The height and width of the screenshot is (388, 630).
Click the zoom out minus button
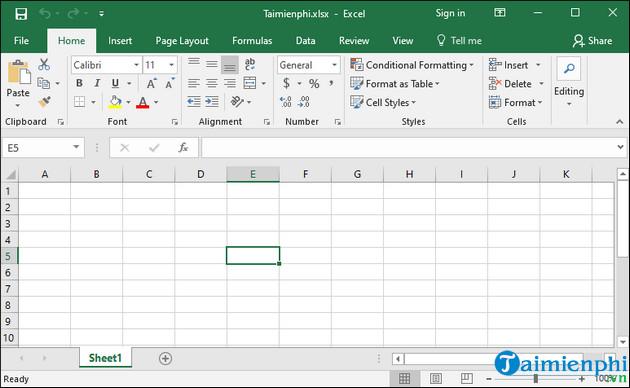(489, 379)
